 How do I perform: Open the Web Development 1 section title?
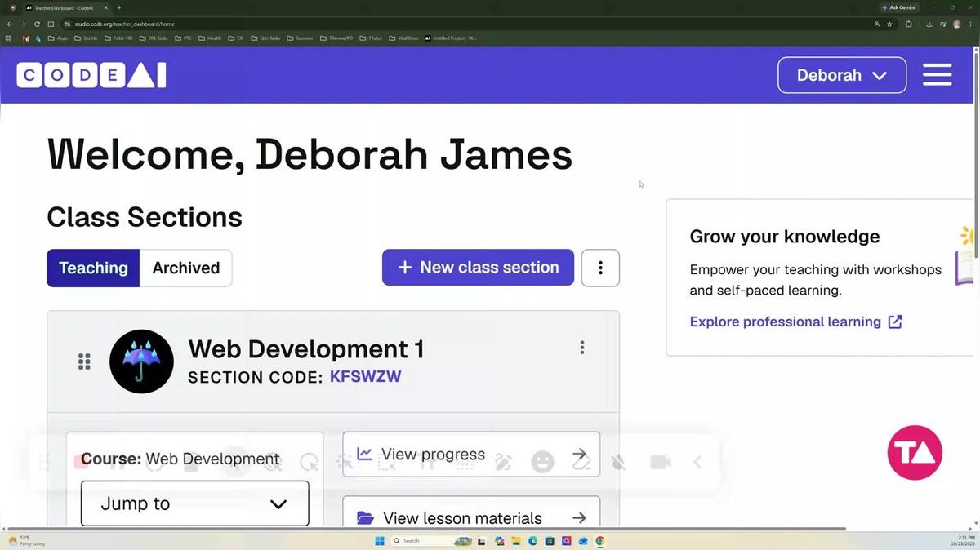(x=305, y=348)
